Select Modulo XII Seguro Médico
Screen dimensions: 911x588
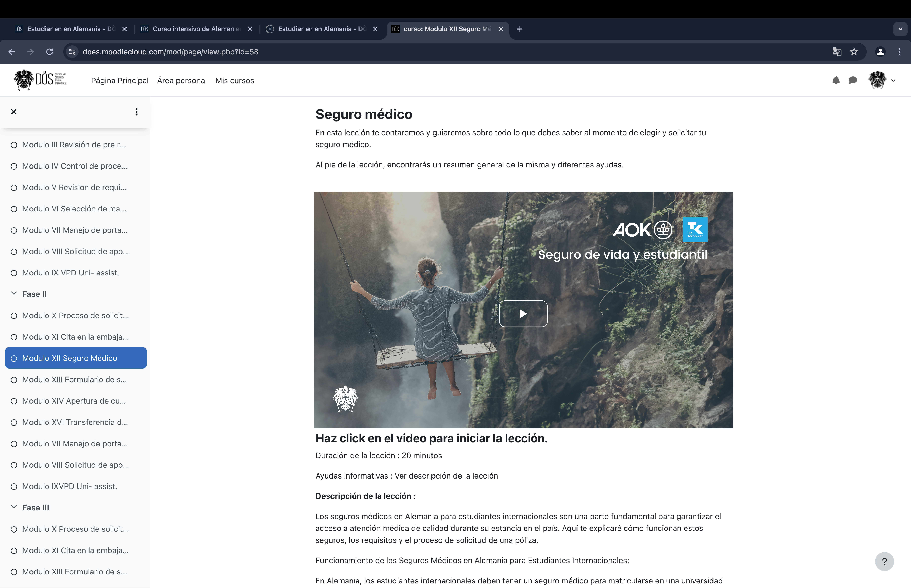coord(76,358)
